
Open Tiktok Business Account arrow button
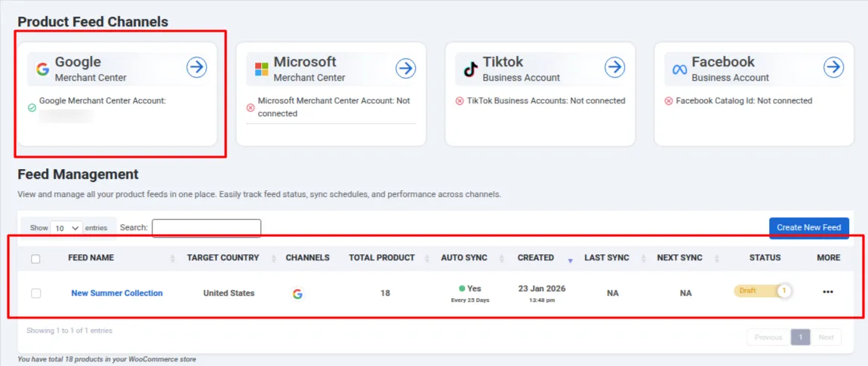tap(614, 68)
